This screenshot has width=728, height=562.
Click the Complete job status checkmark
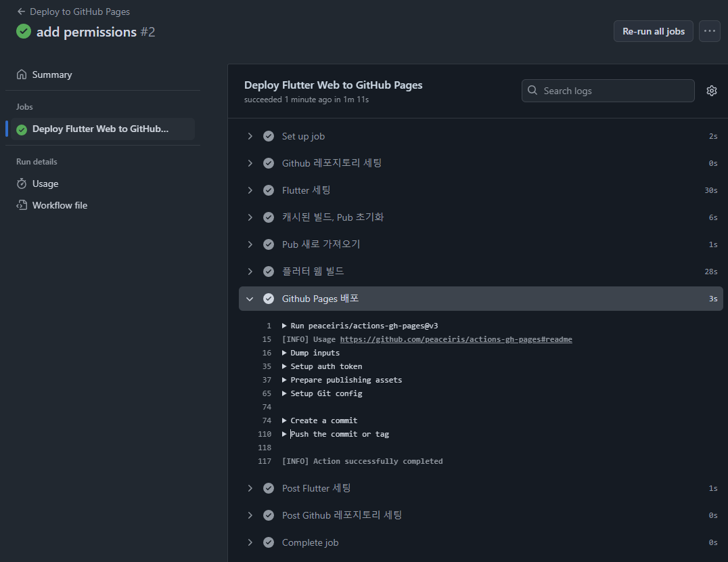[269, 542]
